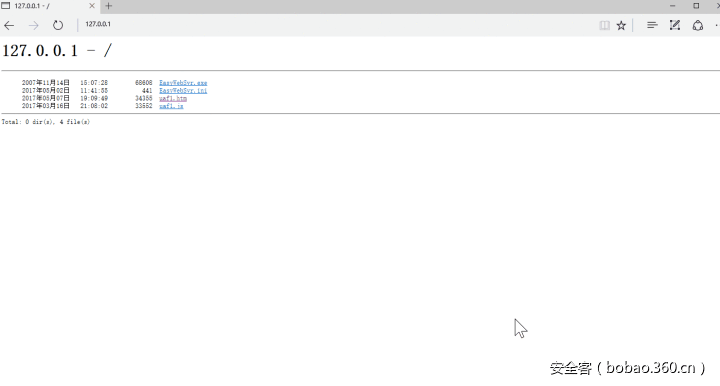The image size is (720, 386).
Task: Select the date 2017年05月02日
Action: click(x=45, y=90)
